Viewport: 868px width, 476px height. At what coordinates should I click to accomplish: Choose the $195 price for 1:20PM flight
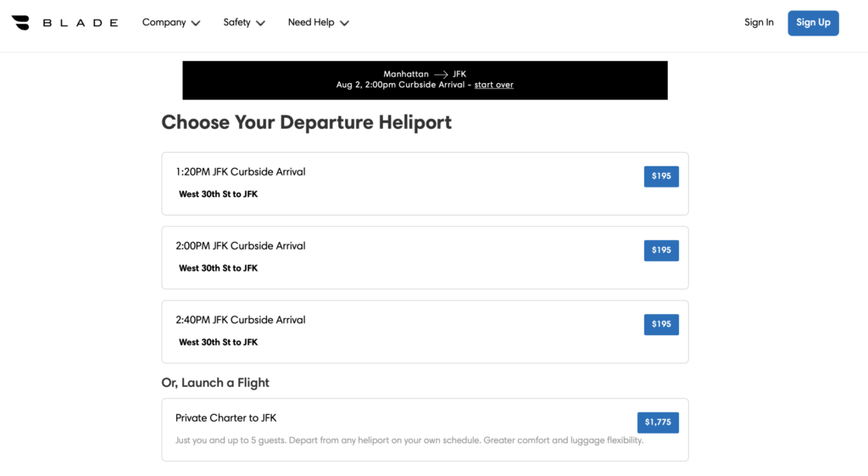click(x=661, y=176)
